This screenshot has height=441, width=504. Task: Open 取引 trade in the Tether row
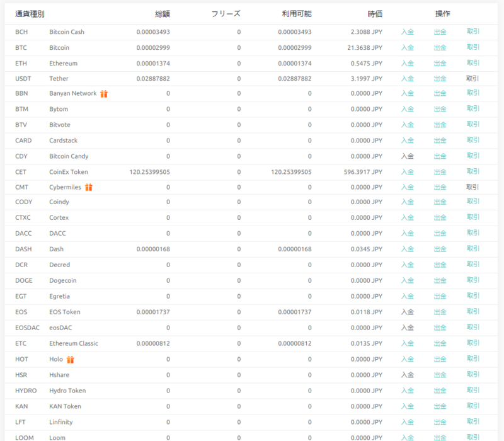pyautogui.click(x=472, y=78)
